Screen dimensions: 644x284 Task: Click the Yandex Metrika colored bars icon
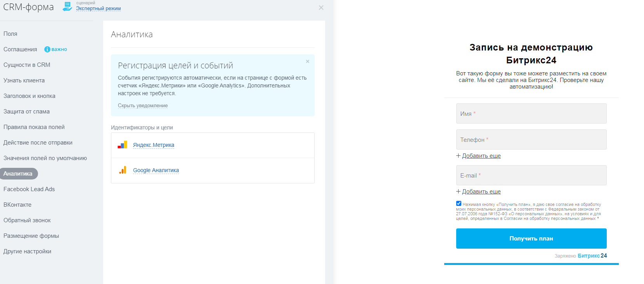tap(122, 145)
